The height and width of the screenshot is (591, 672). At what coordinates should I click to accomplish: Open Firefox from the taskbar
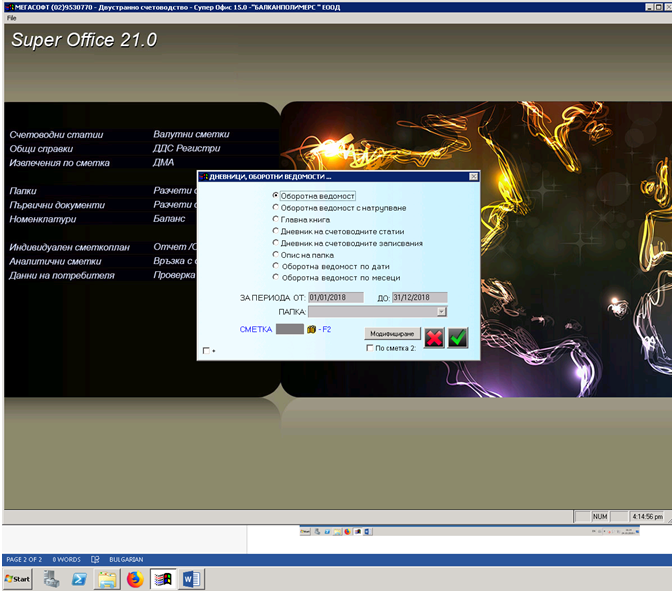pyautogui.click(x=134, y=578)
